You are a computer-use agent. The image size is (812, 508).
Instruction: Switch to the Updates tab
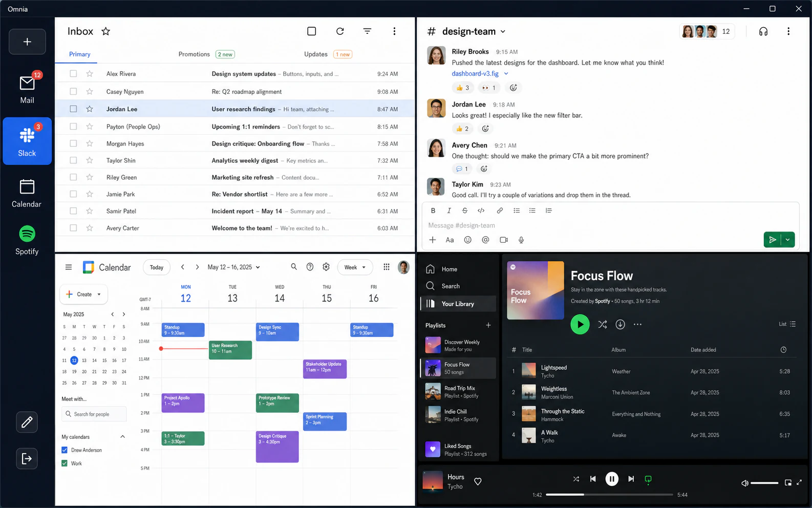328,54
